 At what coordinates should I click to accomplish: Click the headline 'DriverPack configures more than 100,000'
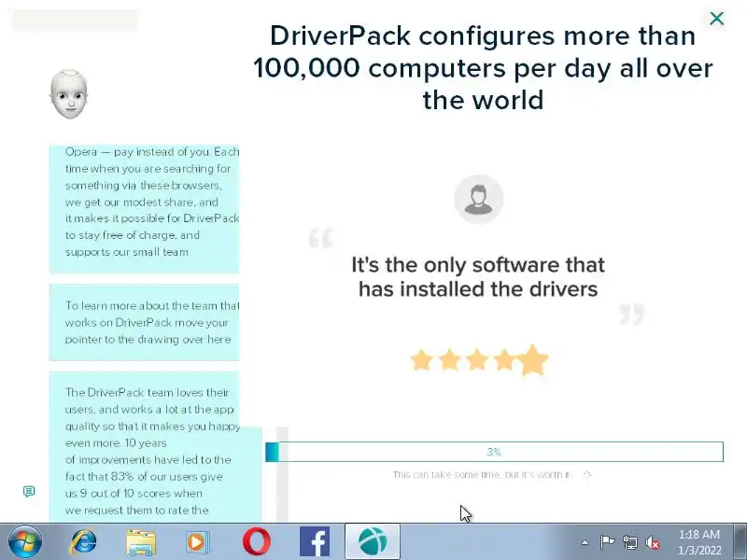[483, 67]
